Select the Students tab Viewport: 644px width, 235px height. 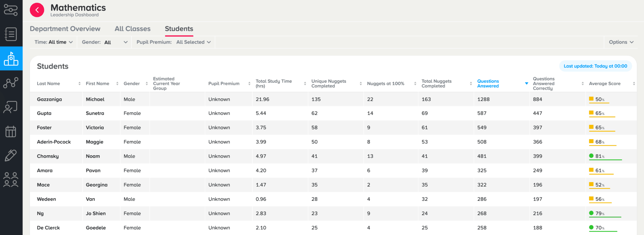click(179, 29)
